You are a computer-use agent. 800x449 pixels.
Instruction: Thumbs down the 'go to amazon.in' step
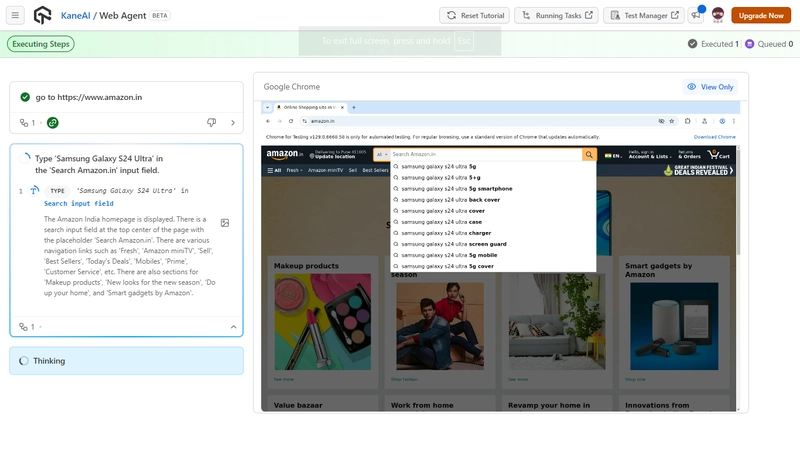[x=211, y=122]
